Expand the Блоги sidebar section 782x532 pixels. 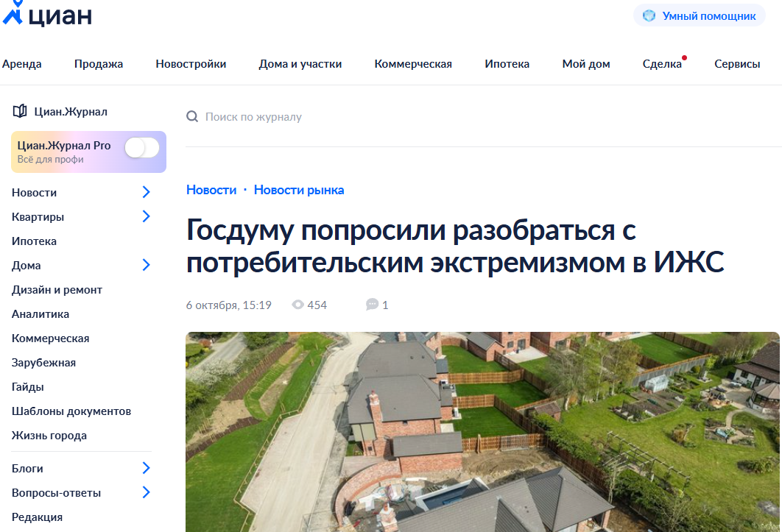[145, 468]
